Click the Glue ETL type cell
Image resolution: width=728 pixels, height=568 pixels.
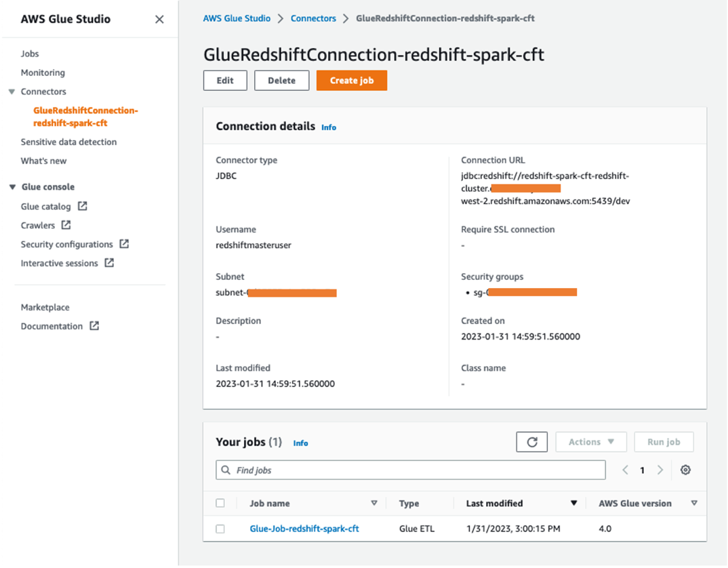417,529
